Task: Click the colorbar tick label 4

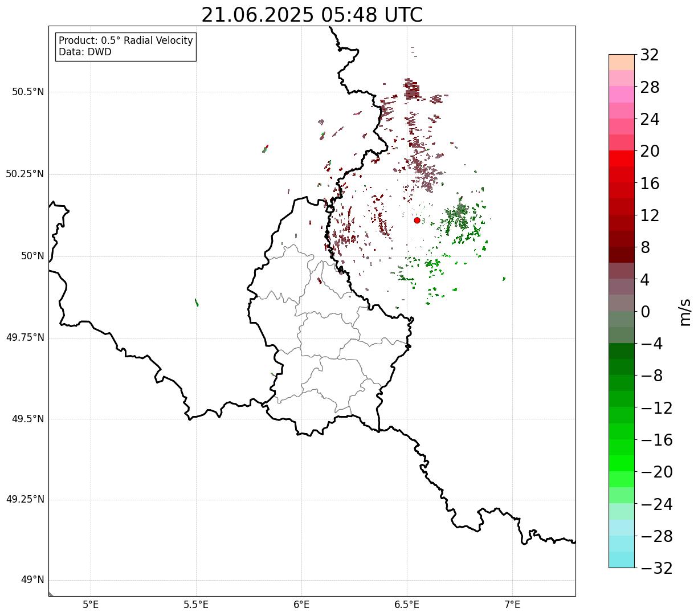Action: coord(645,280)
